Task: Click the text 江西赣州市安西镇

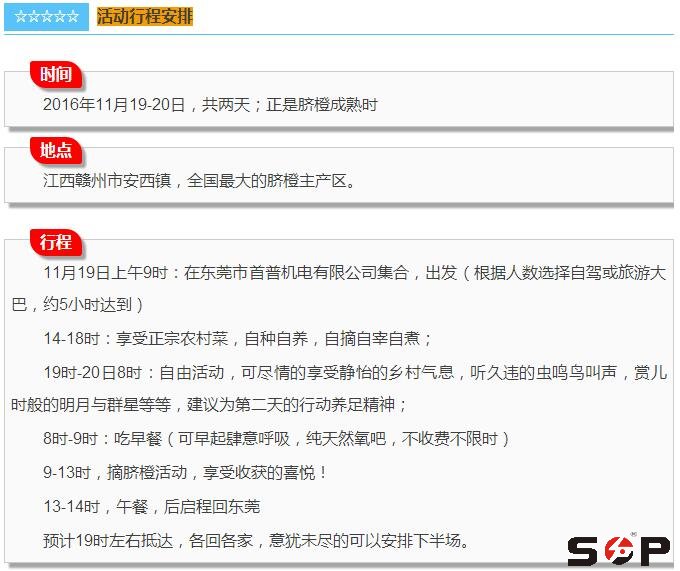Action: (x=107, y=180)
